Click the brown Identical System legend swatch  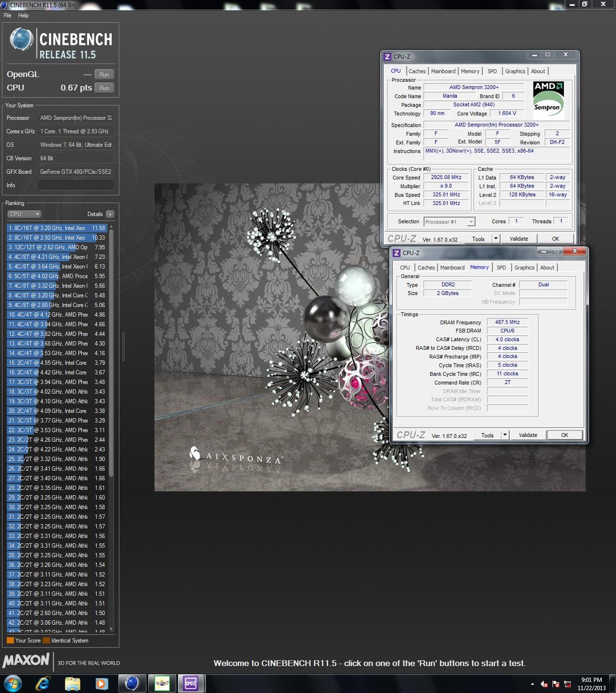(x=46, y=641)
